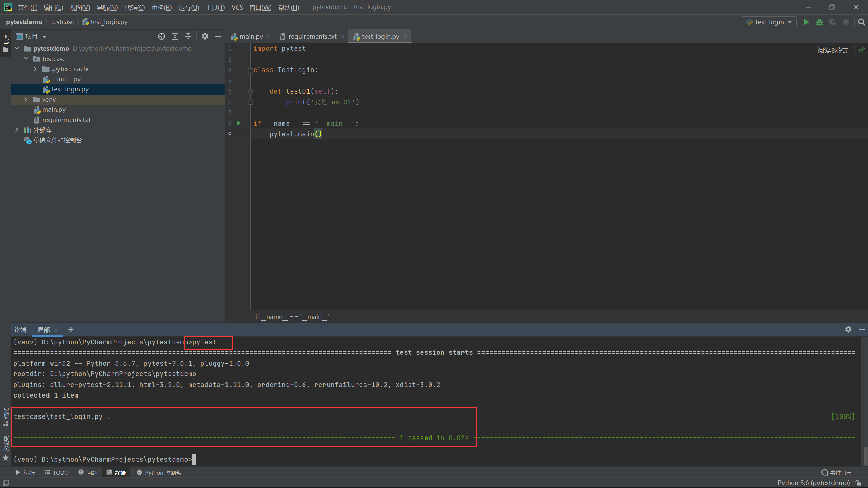
Task: Switch to the requirements.txt editor tab
Action: pyautogui.click(x=312, y=36)
